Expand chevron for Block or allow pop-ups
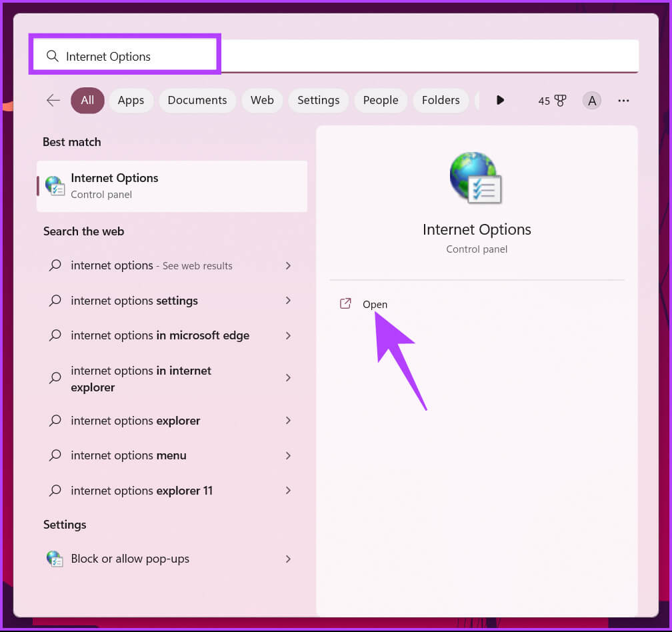Viewport: 672px width, 632px height. (x=288, y=559)
